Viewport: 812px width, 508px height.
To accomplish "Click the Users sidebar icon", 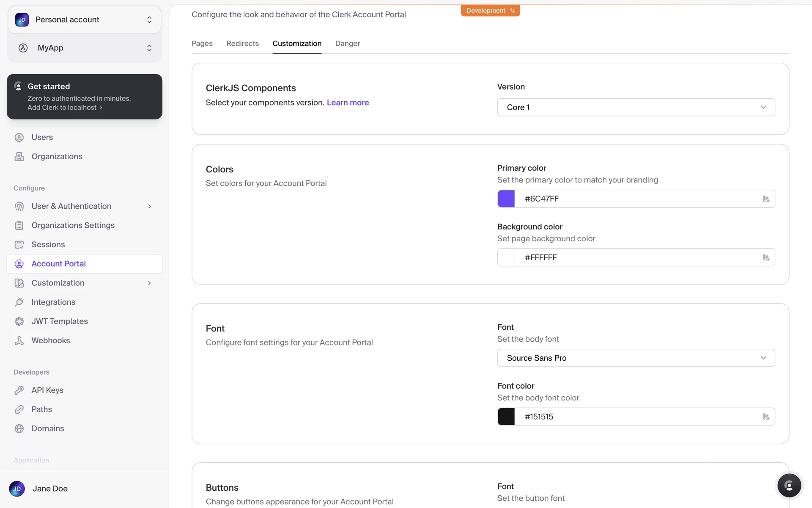I will [x=19, y=137].
